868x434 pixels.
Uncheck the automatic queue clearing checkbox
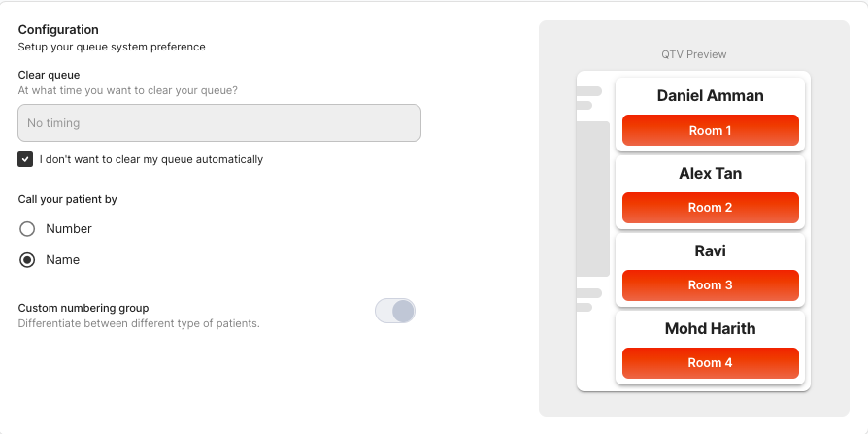(25, 159)
